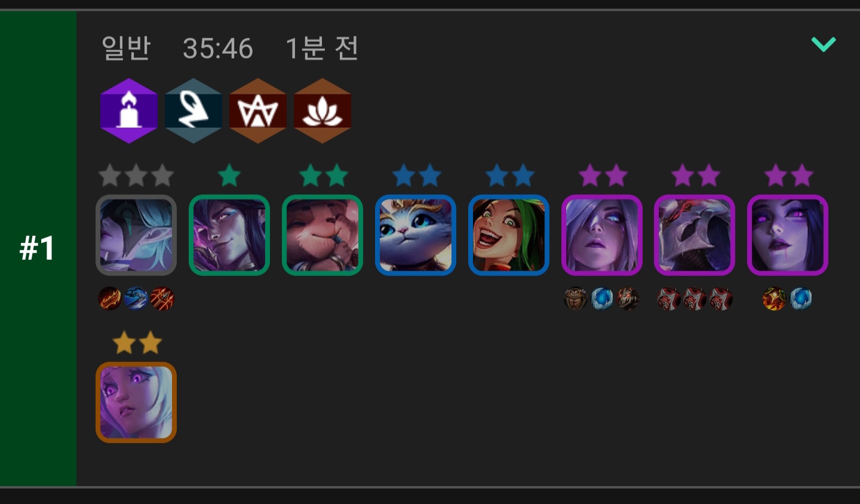The height and width of the screenshot is (504, 860).
Task: Select the gray-blue swirl trait hexagon
Action: [x=193, y=110]
